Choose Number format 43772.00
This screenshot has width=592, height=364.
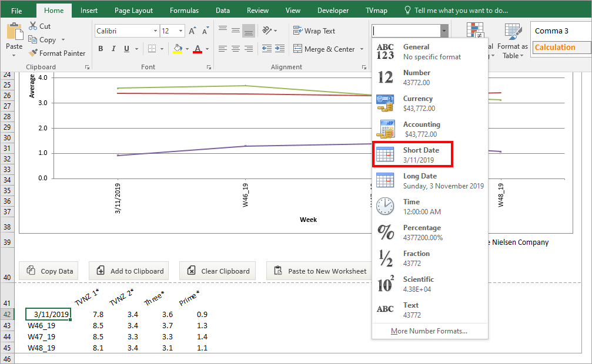[430, 77]
